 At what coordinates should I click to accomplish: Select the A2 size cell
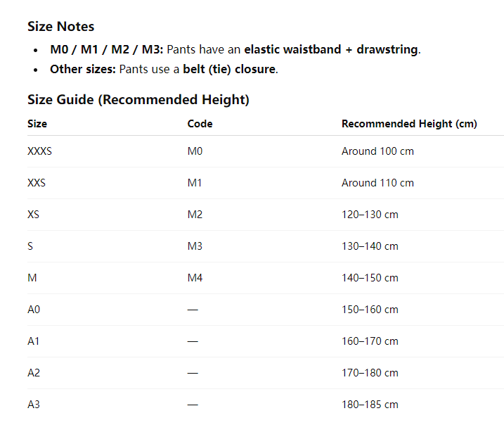(34, 373)
